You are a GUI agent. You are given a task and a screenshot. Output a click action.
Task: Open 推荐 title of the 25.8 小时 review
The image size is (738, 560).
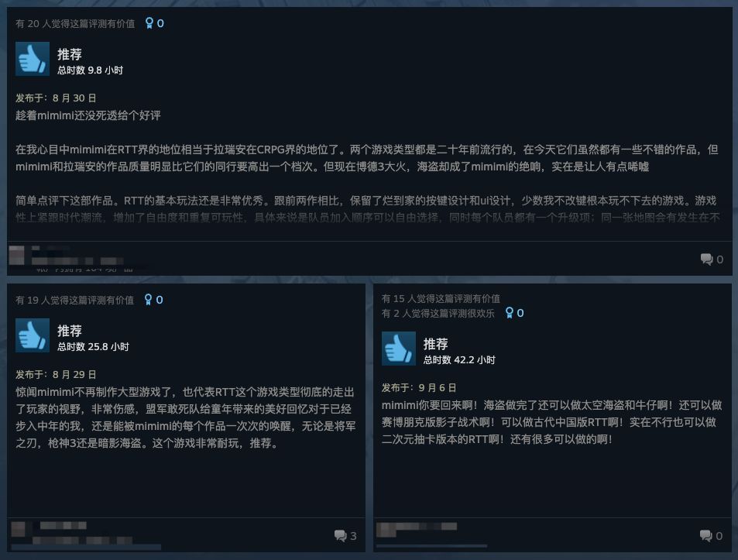pyautogui.click(x=70, y=331)
